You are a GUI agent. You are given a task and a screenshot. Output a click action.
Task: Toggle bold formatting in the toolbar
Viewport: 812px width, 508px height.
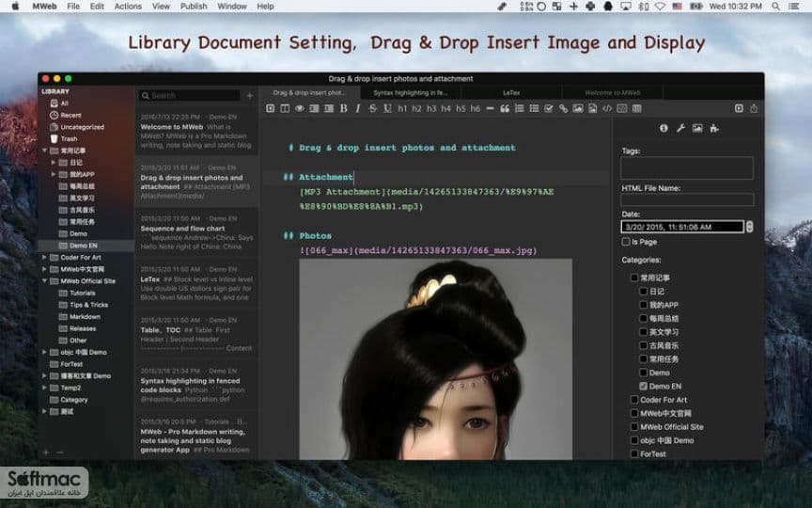tap(343, 108)
